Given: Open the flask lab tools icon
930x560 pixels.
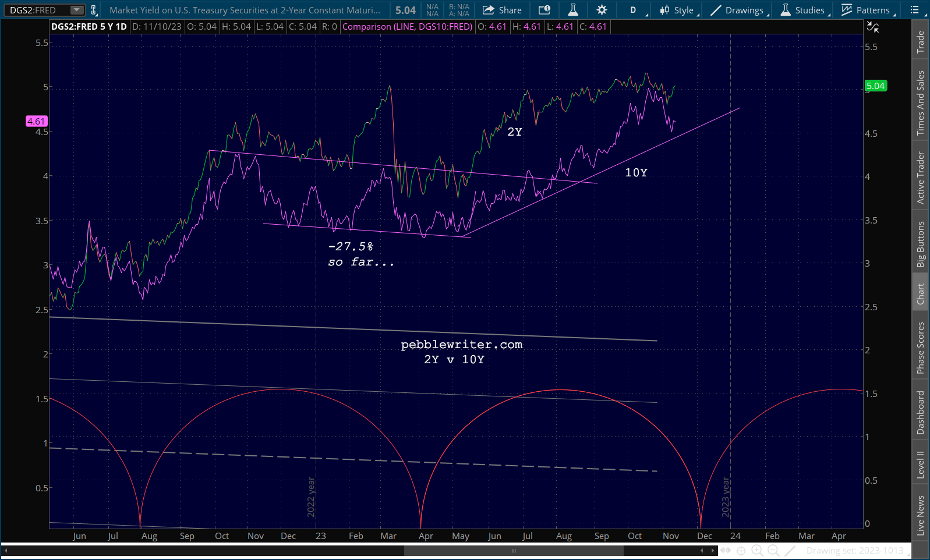Looking at the screenshot, I should pos(573,10).
